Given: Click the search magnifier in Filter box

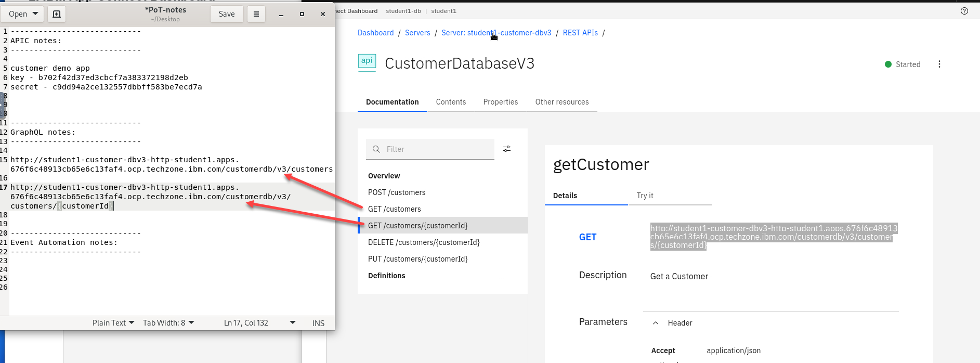Looking at the screenshot, I should [x=376, y=149].
